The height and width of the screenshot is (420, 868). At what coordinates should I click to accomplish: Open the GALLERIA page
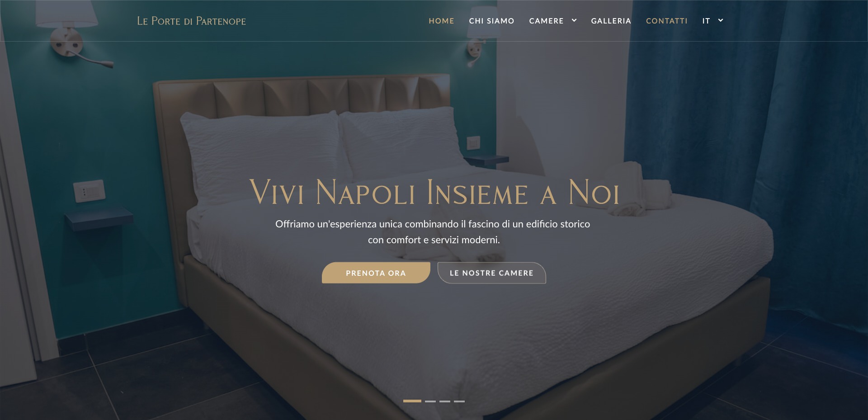coord(611,21)
